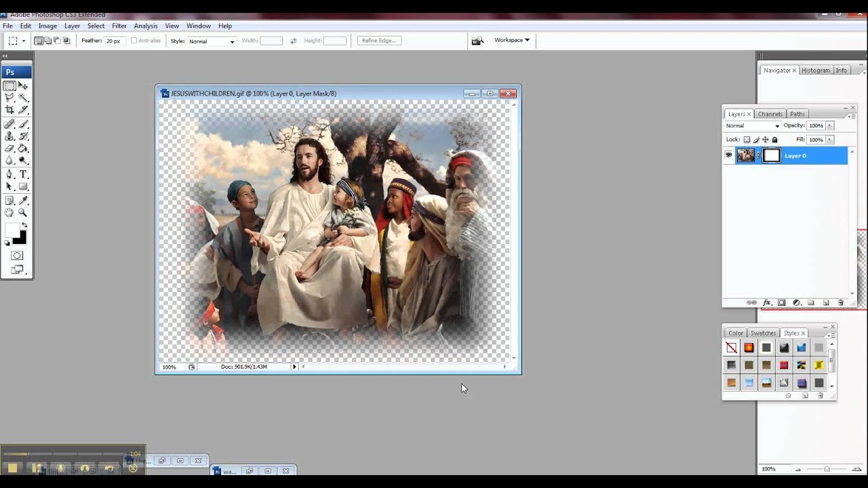Select the Brush tool
The width and height of the screenshot is (868, 488).
[x=23, y=124]
